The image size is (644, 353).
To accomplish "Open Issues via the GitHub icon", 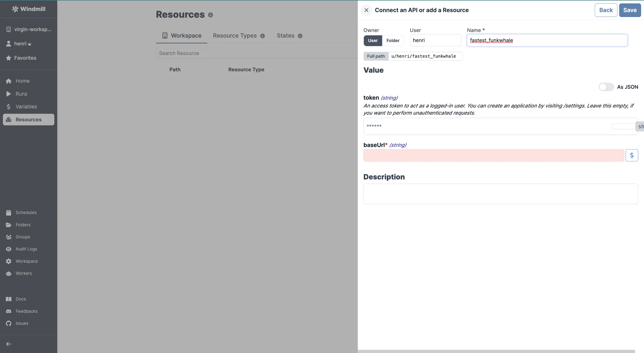I will pos(22,323).
